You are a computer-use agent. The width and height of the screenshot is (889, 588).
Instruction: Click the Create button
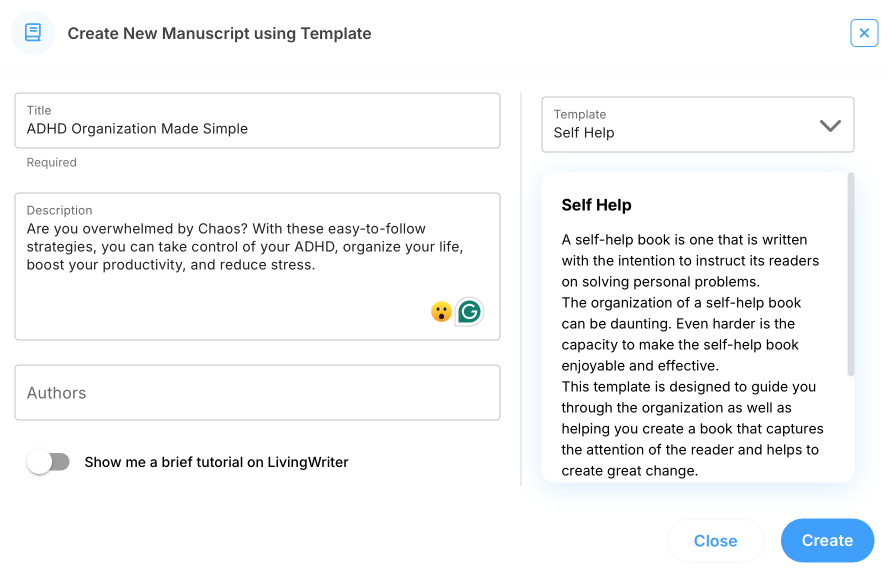[x=827, y=540]
